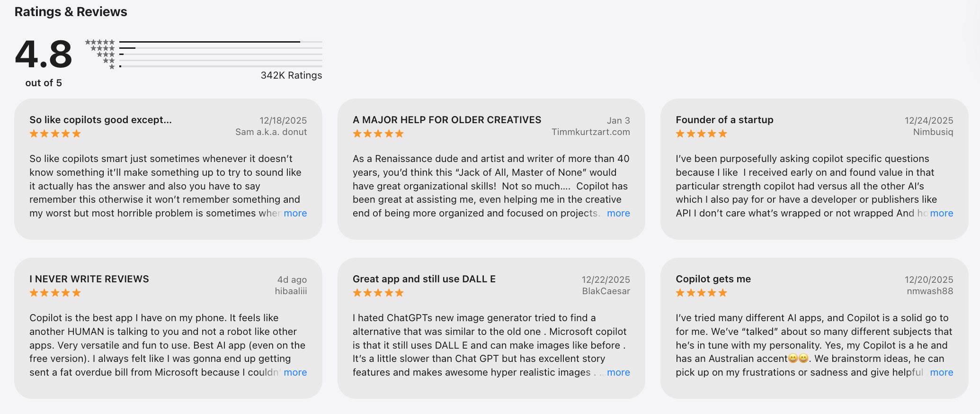The width and height of the screenshot is (980, 414).
Task: Select the "I NEVER WRITE REVIEWS" review title
Action: coord(89,279)
